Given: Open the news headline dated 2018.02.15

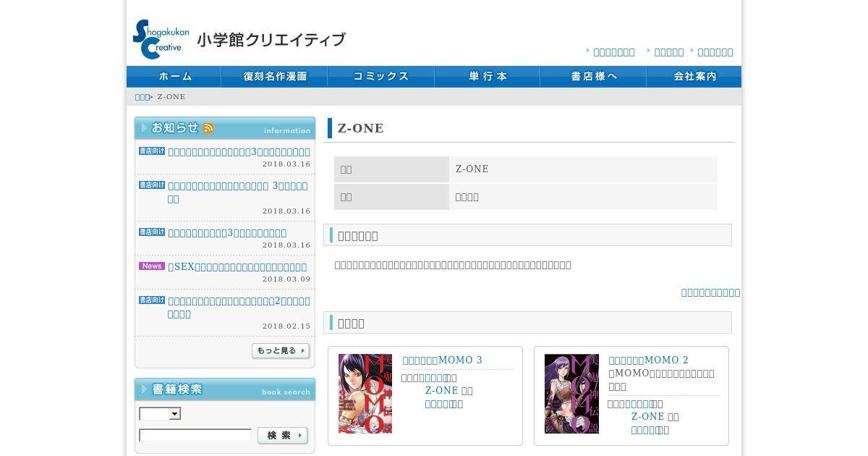Looking at the screenshot, I should point(239,308).
